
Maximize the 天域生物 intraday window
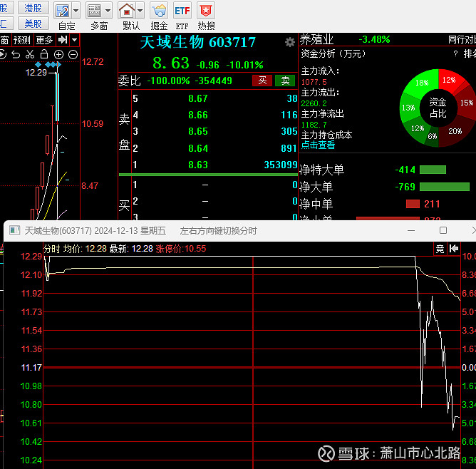pos(443,230)
